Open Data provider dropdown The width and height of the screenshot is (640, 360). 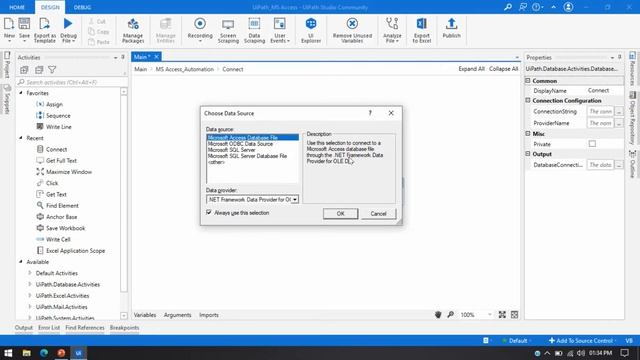[294, 200]
